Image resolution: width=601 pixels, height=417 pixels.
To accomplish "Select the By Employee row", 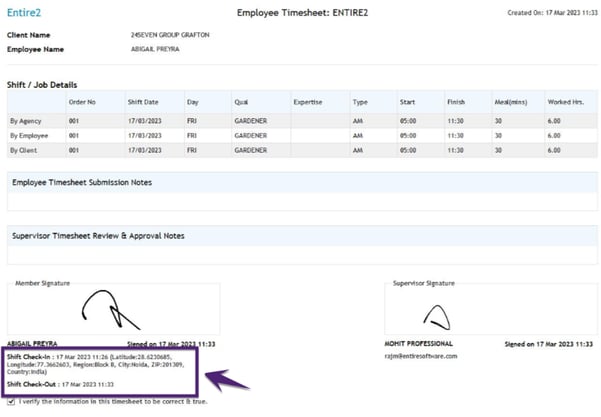I will point(30,134).
